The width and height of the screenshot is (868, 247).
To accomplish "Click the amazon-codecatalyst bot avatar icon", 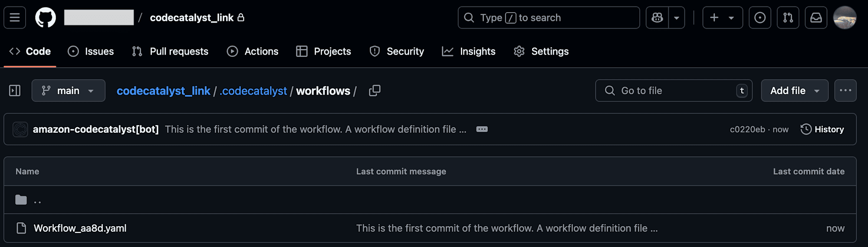I will coord(20,129).
